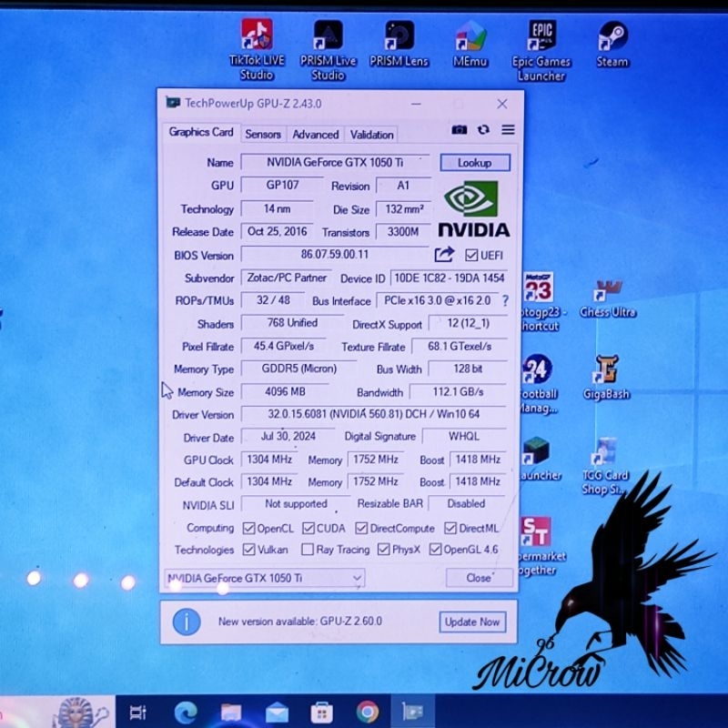Click GPU-Z refresh icon
The image size is (728, 728).
click(483, 130)
